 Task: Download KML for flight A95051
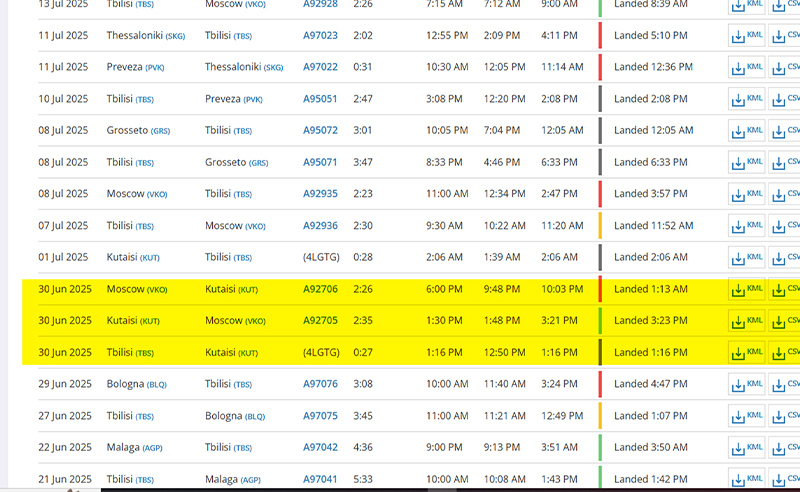[746, 100]
